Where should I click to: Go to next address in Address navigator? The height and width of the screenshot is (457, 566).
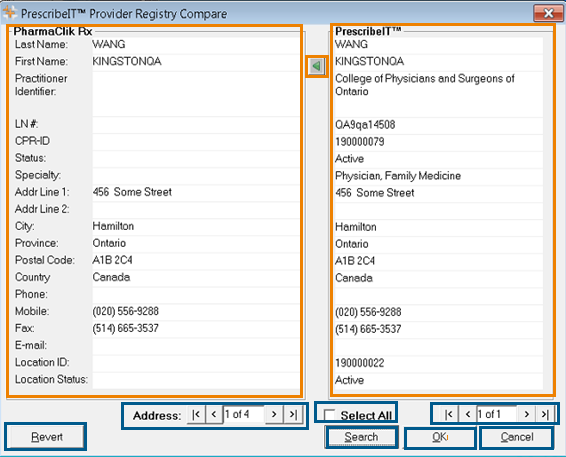pos(274,414)
